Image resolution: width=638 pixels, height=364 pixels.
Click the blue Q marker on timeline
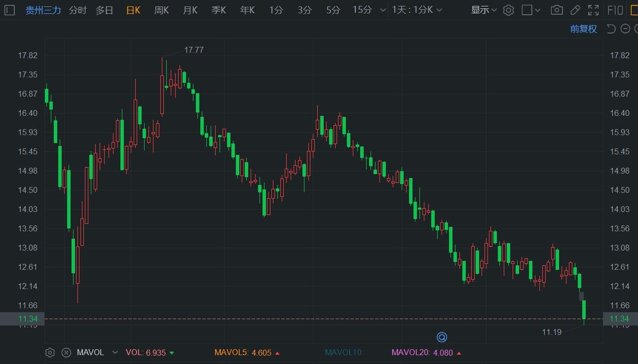point(442,337)
